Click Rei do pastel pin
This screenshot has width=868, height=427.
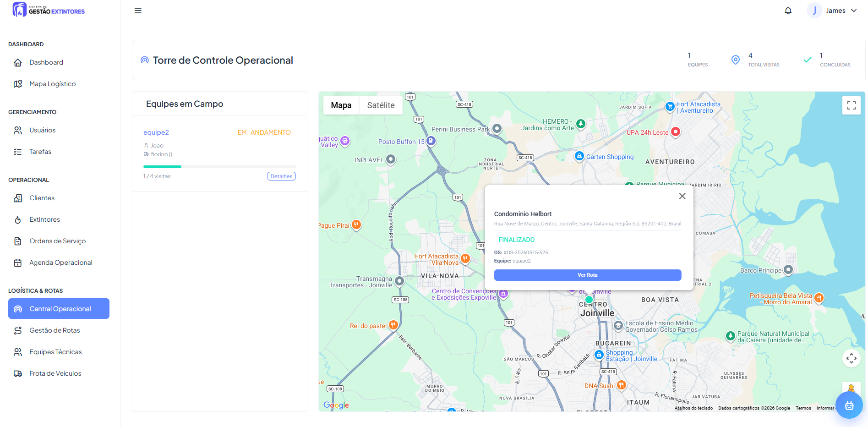click(x=393, y=325)
